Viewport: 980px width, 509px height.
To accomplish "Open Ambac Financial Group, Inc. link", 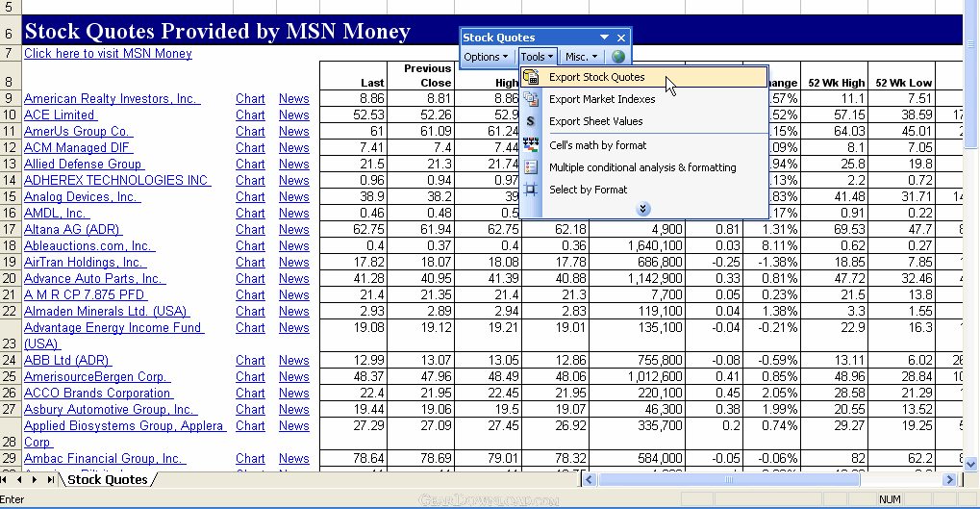I will [105, 458].
